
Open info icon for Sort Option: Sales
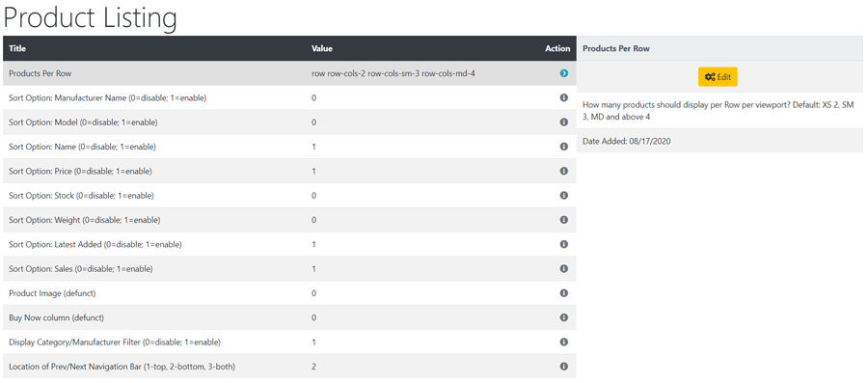pyautogui.click(x=564, y=268)
